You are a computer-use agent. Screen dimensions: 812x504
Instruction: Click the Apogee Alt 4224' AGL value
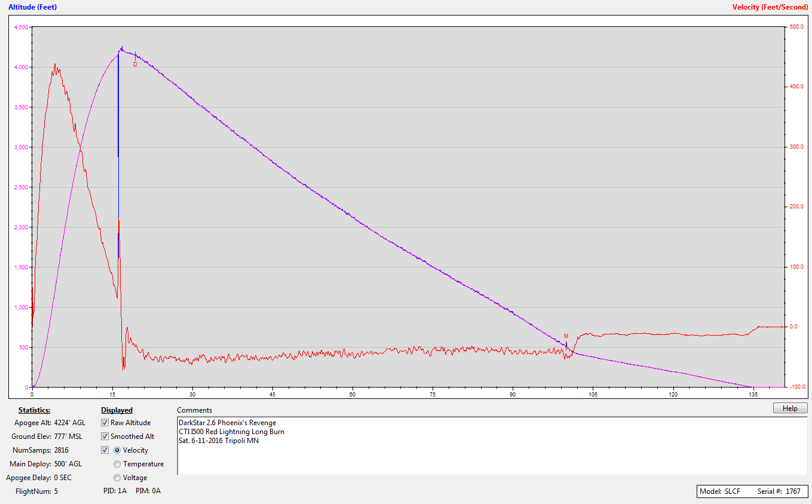(x=69, y=423)
